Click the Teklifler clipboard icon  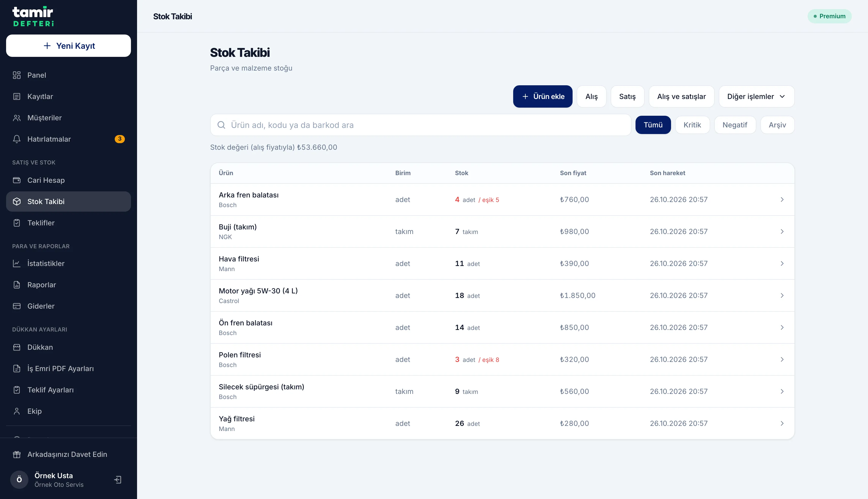17,223
